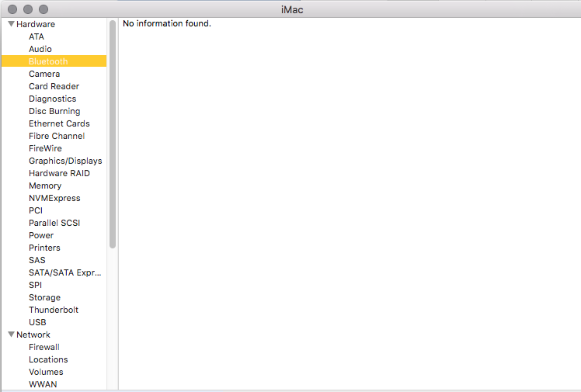Collapse the Hardware section triangle
581x392 pixels.
pos(11,24)
